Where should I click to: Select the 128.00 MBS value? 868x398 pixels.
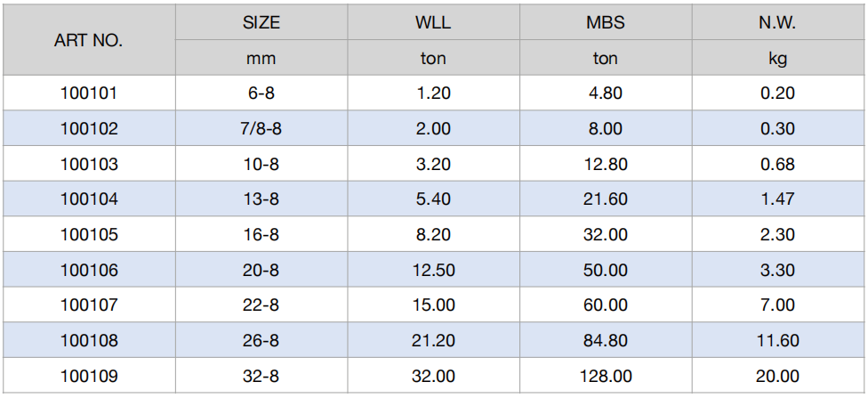(606, 377)
